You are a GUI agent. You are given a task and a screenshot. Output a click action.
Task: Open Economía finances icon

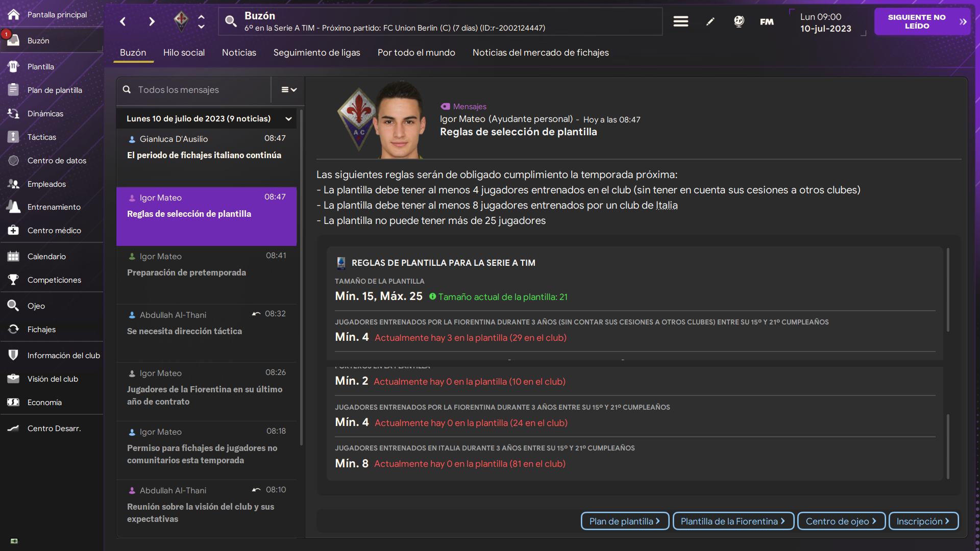[14, 402]
